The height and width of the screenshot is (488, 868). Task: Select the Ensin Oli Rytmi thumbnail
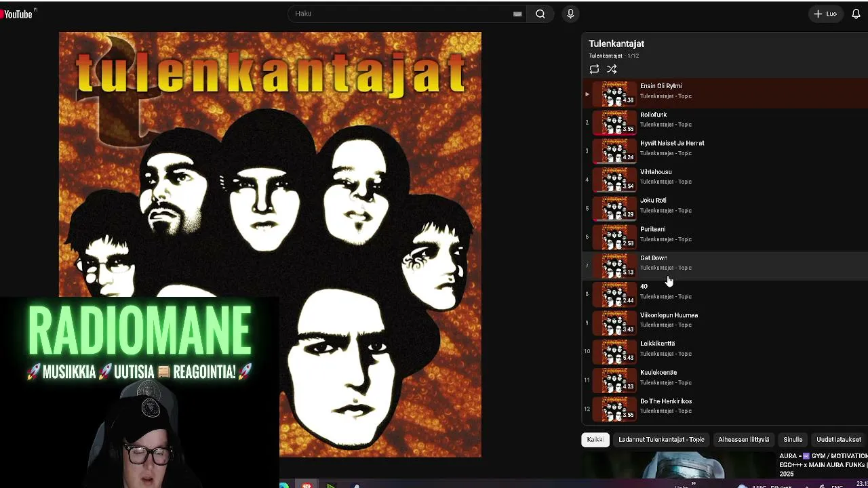[614, 94]
